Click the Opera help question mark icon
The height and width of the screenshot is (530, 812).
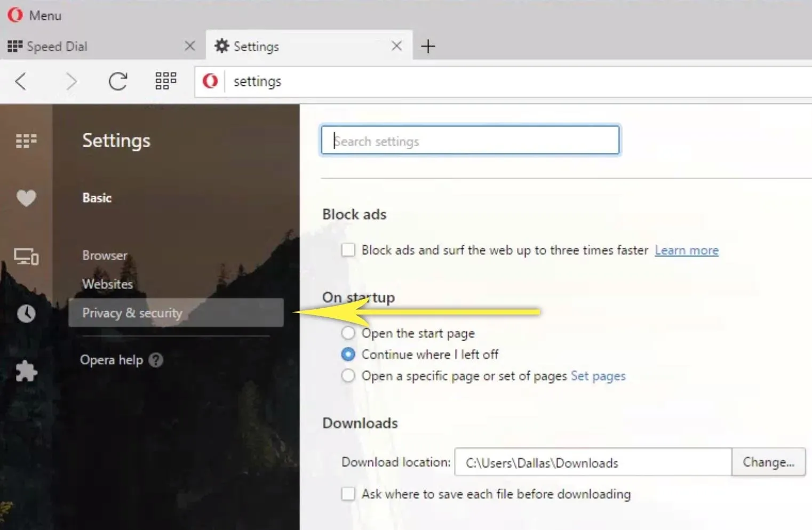coord(156,360)
